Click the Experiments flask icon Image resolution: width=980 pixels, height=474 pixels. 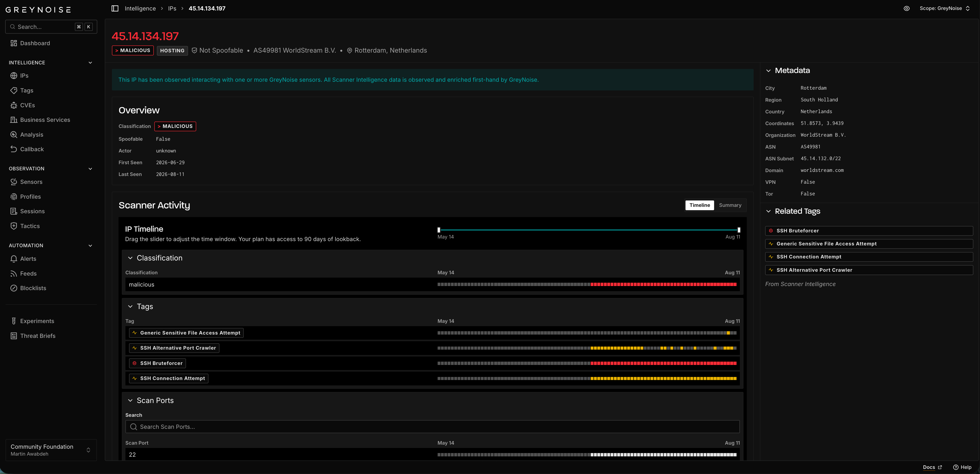(x=14, y=321)
